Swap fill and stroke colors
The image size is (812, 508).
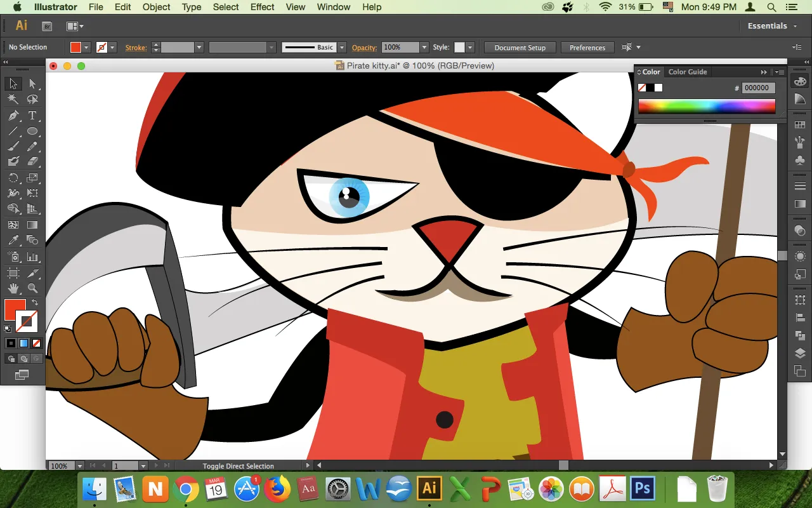pyautogui.click(x=36, y=303)
